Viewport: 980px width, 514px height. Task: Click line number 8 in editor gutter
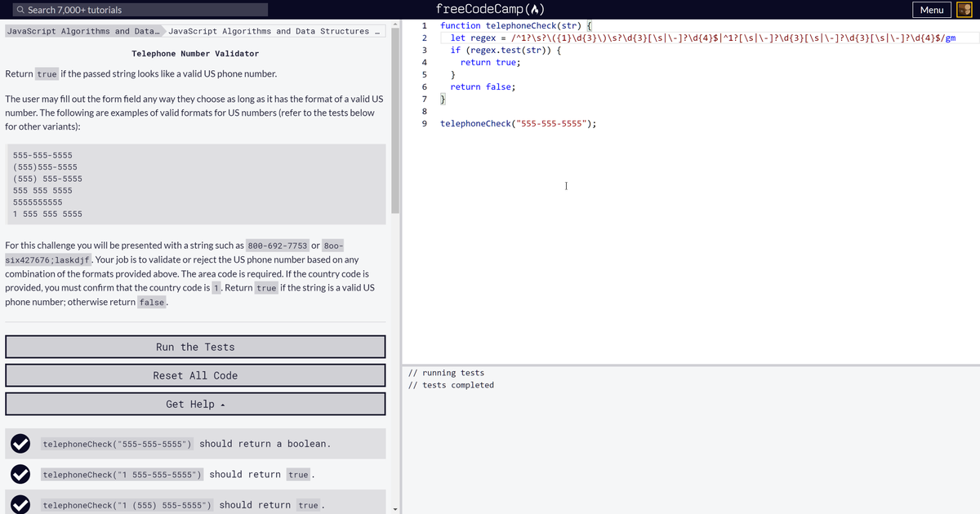(424, 111)
